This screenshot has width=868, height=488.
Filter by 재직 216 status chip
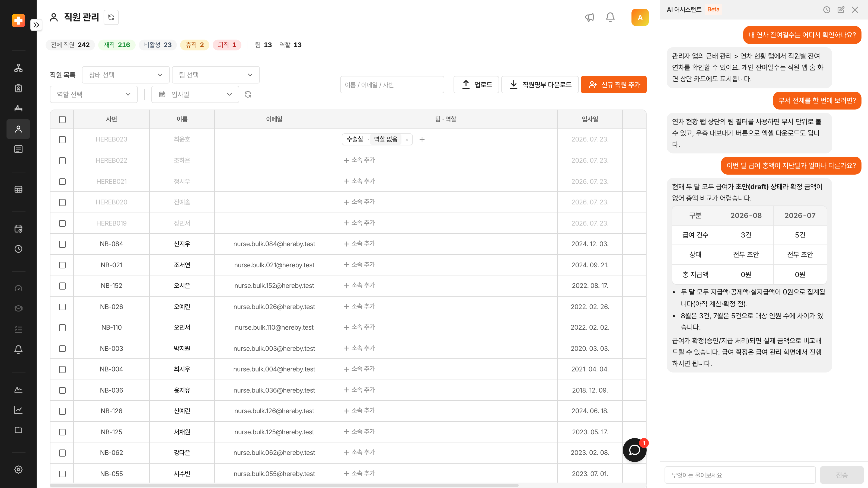coord(117,45)
